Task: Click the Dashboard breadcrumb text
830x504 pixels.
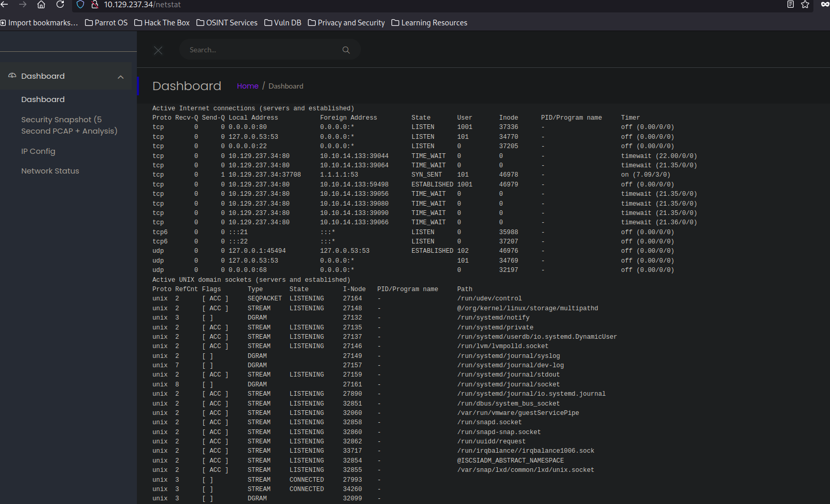Action: click(286, 86)
